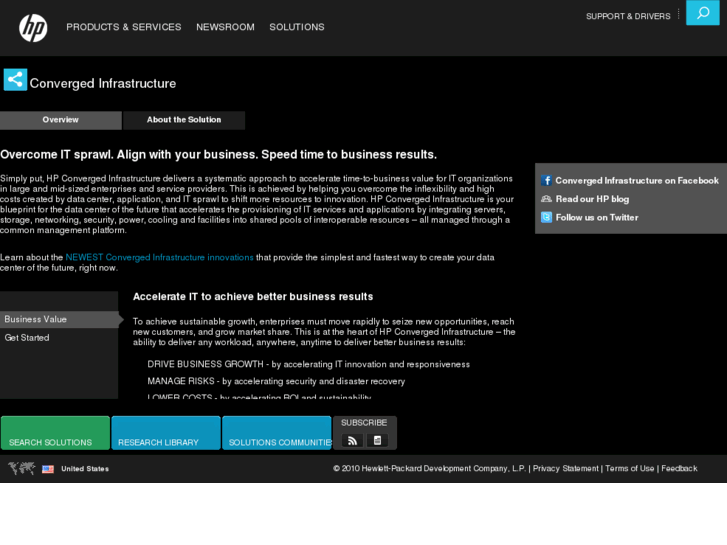Image resolution: width=727 pixels, height=545 pixels.
Task: Click the 2010 Hewlett-Packard copyright text
Action: pyautogui.click(x=429, y=468)
